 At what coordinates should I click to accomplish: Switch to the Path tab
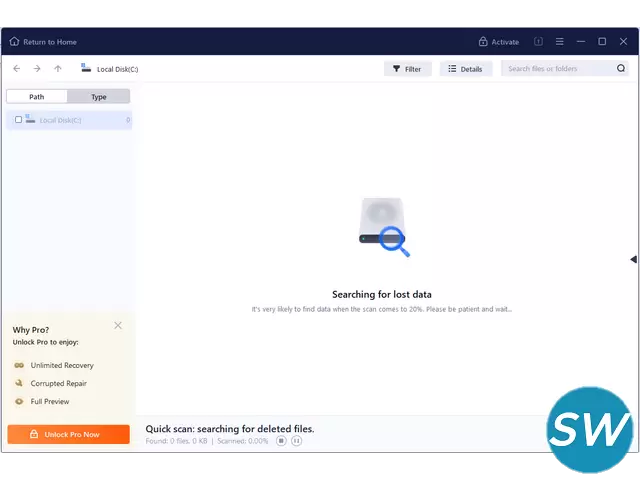(x=37, y=97)
